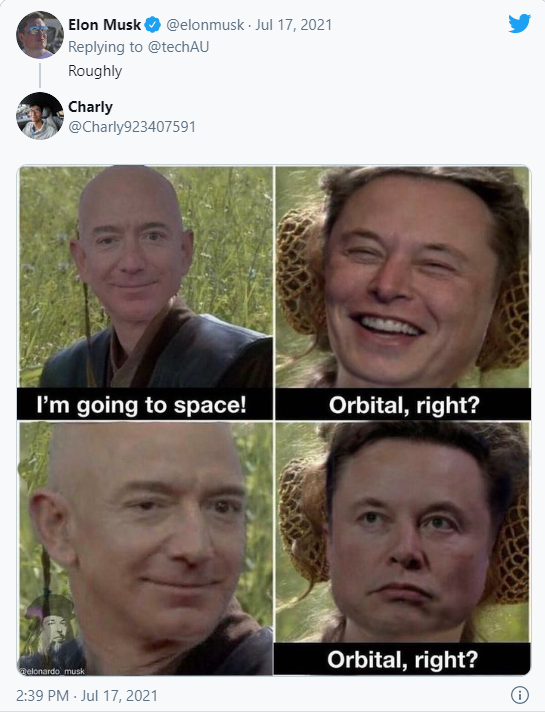545x712 pixels.
Task: Open the @elonmusk handle link
Action: point(205,25)
